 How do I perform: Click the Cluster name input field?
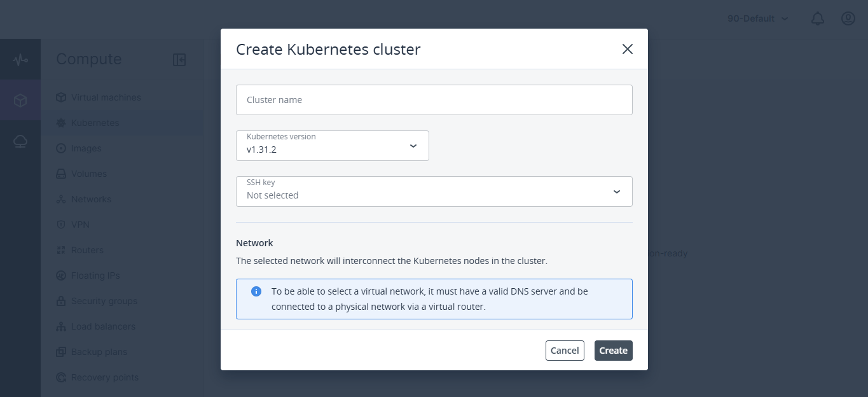[x=434, y=100]
